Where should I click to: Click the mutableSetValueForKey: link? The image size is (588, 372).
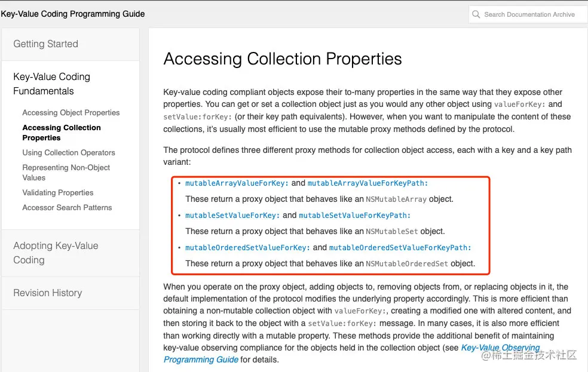coord(232,216)
